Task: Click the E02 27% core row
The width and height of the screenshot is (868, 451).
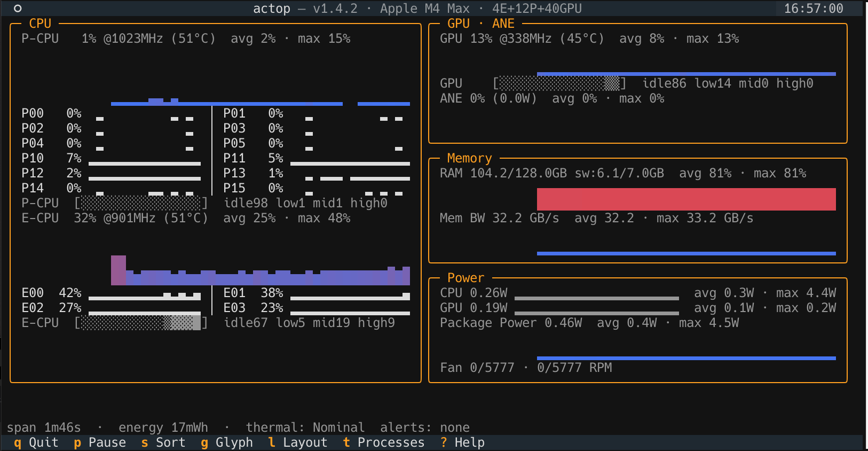Action: click(111, 308)
